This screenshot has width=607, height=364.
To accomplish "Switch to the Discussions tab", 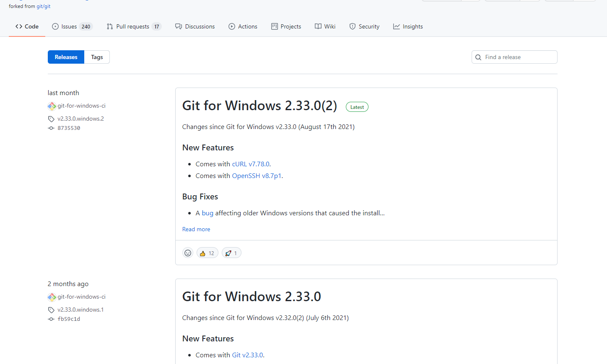I will pyautogui.click(x=195, y=26).
